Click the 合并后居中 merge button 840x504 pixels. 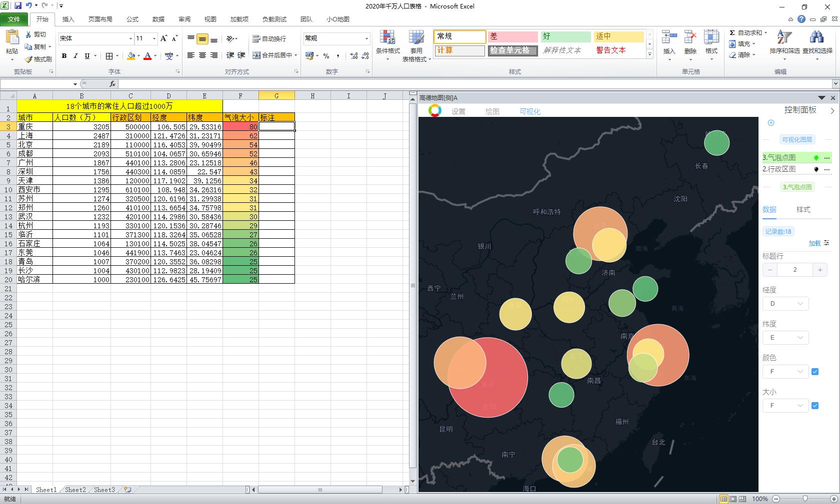272,55
